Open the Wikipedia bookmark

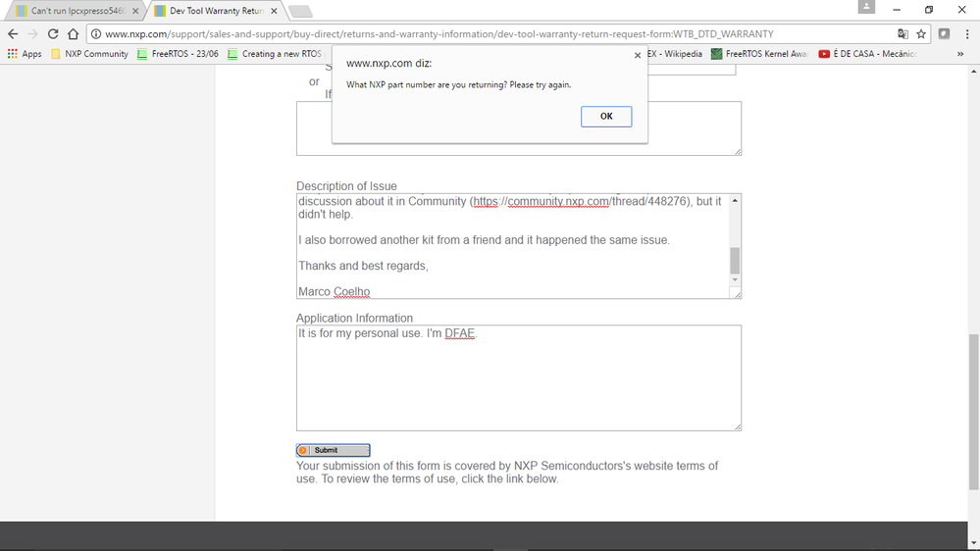tap(675, 54)
